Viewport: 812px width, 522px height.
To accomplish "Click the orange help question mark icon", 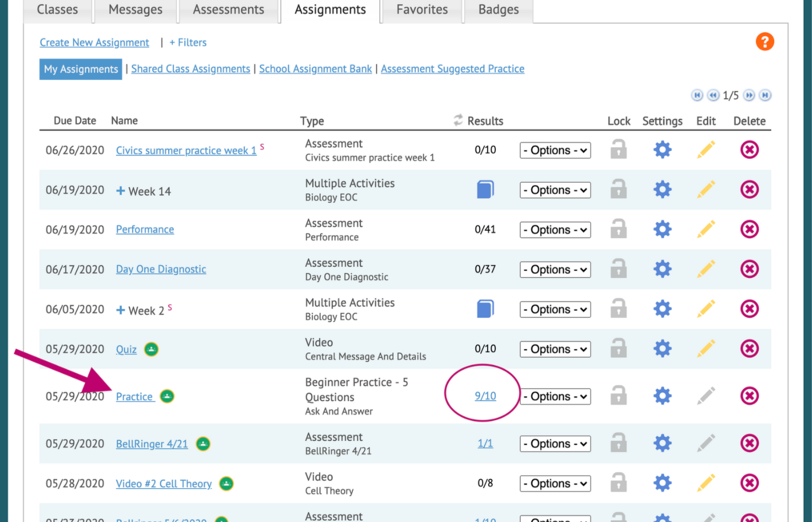I will click(765, 41).
